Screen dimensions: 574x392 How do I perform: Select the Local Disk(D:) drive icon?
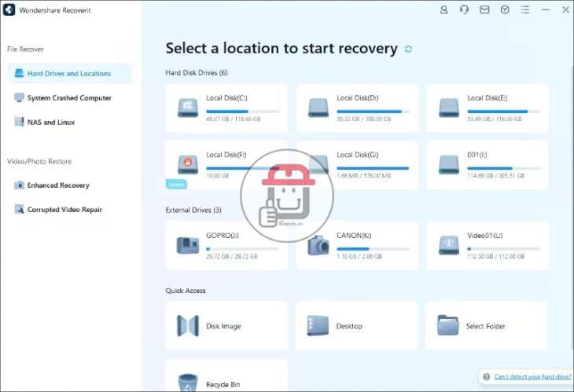tap(318, 108)
